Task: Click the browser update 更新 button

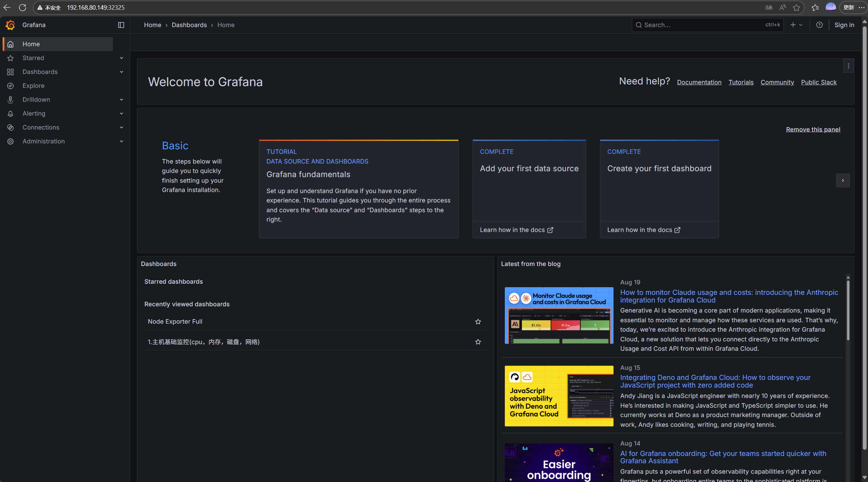Action: click(849, 7)
